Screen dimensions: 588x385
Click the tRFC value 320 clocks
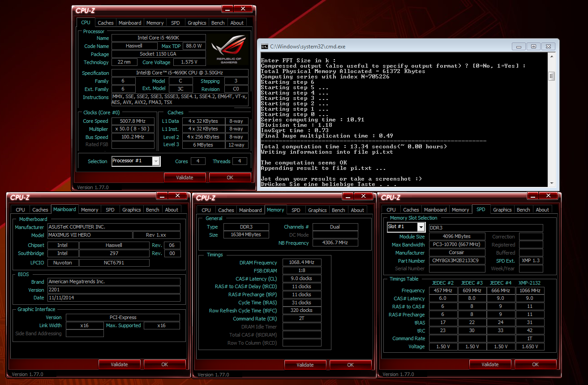[x=302, y=311]
